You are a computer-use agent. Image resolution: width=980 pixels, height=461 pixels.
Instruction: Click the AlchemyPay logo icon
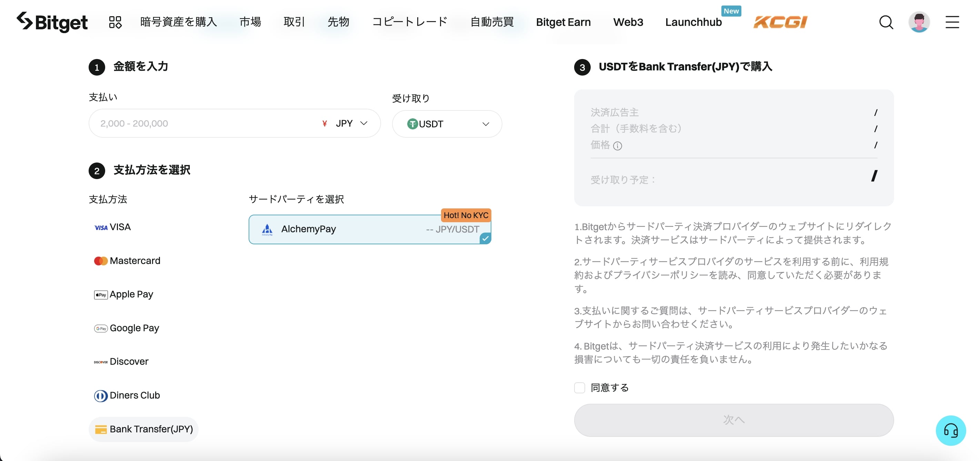(268, 229)
